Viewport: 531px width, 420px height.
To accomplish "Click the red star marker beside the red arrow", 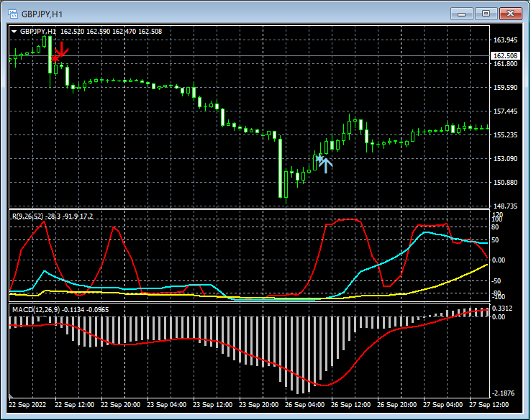I will 55,59.
